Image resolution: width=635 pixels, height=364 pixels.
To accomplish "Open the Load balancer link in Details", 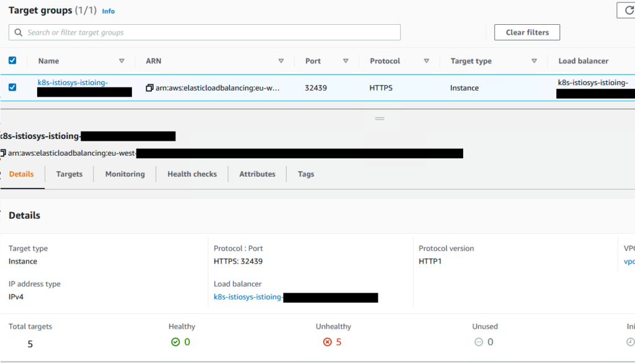I will [x=248, y=297].
